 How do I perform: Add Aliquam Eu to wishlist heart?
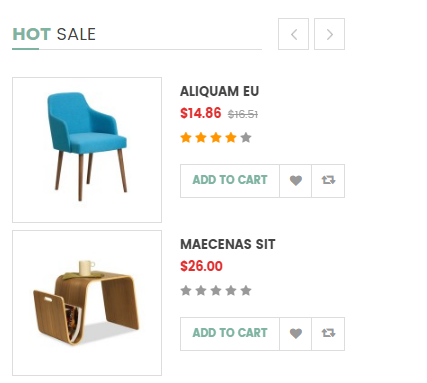pos(296,181)
